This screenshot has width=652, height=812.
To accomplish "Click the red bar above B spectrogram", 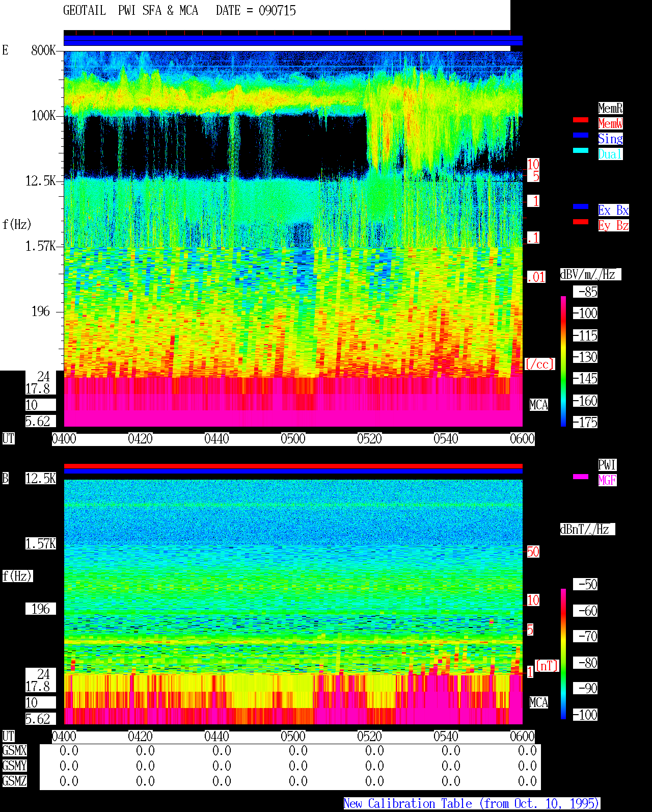I will tap(293, 466).
